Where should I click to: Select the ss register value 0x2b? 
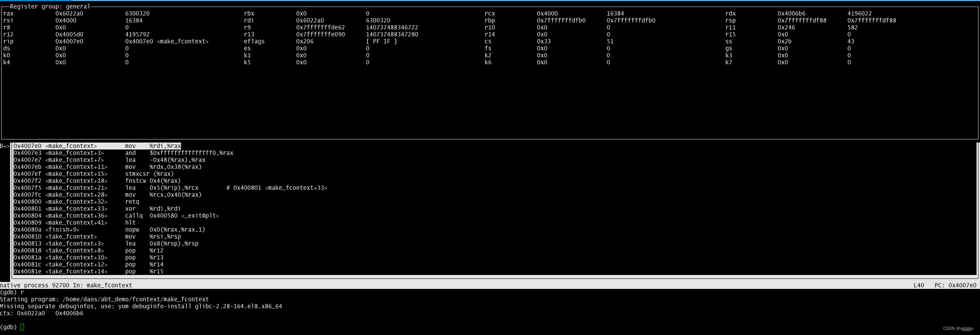coord(785,41)
